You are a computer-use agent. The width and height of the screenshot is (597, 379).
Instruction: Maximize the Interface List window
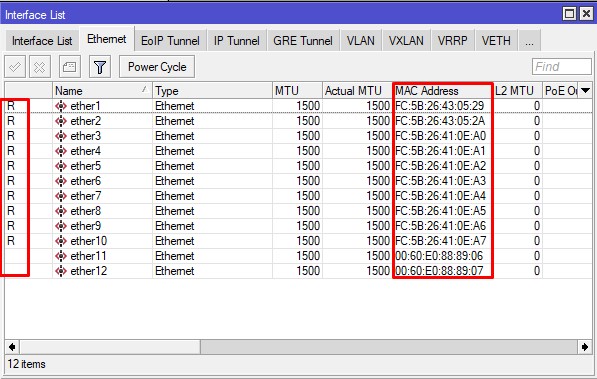click(x=569, y=14)
